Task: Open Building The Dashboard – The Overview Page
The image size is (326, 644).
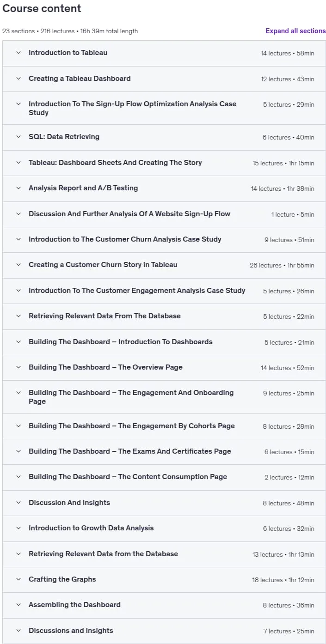Action: 164,367
